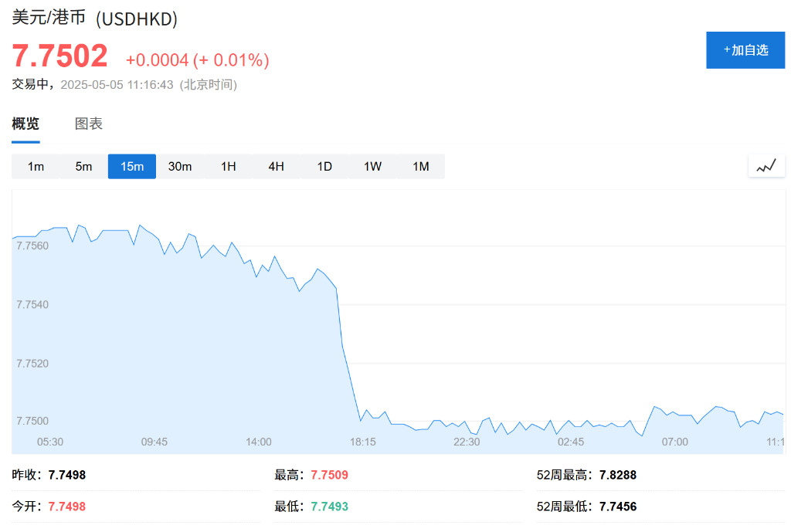Switch chart to 30m interval
The width and height of the screenshot is (791, 532).
point(180,166)
